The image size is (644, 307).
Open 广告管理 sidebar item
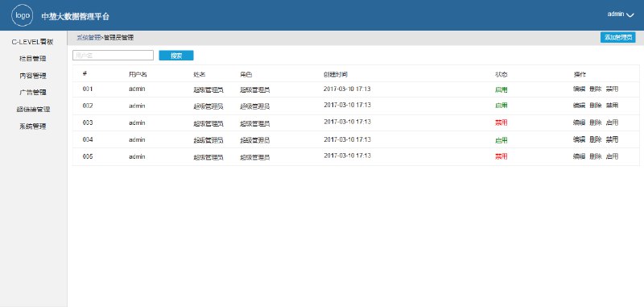[x=33, y=93]
